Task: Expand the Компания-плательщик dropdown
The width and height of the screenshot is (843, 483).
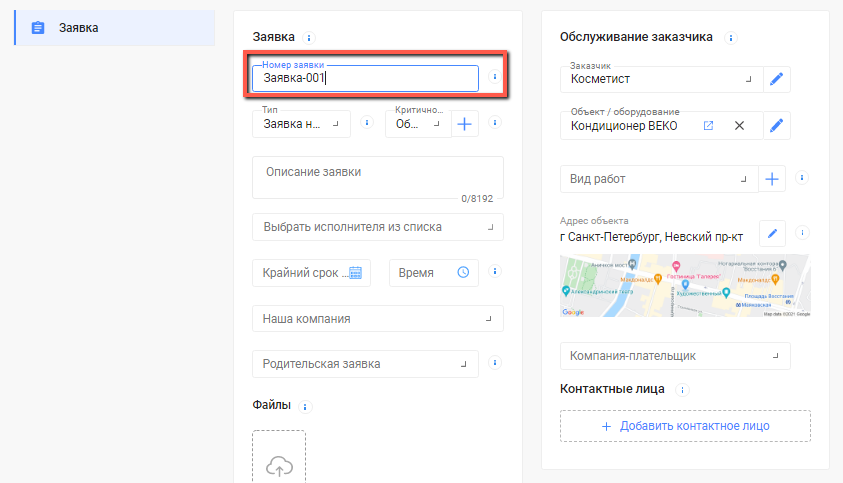Action: pyautogui.click(x=675, y=356)
